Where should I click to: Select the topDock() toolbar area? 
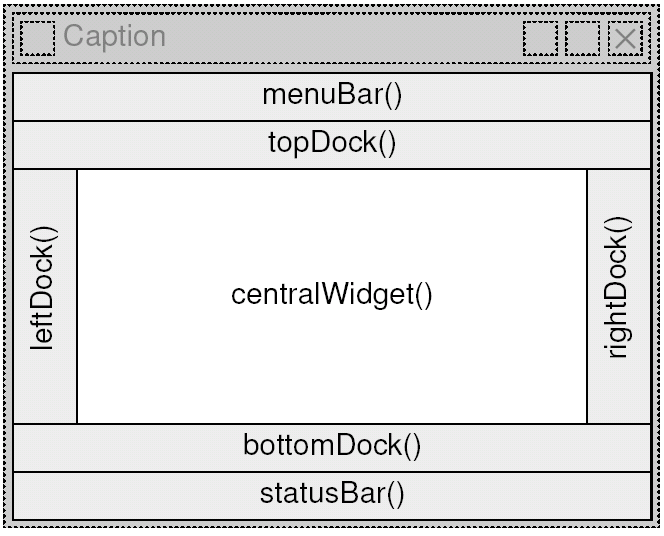(x=332, y=145)
